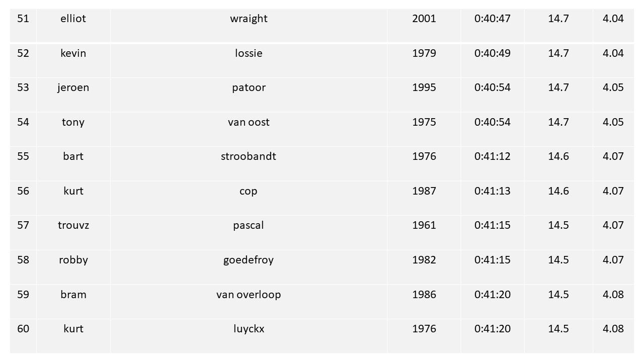Click the surname 'patoor' cell
The width and height of the screenshot is (644, 362).
[x=249, y=87]
